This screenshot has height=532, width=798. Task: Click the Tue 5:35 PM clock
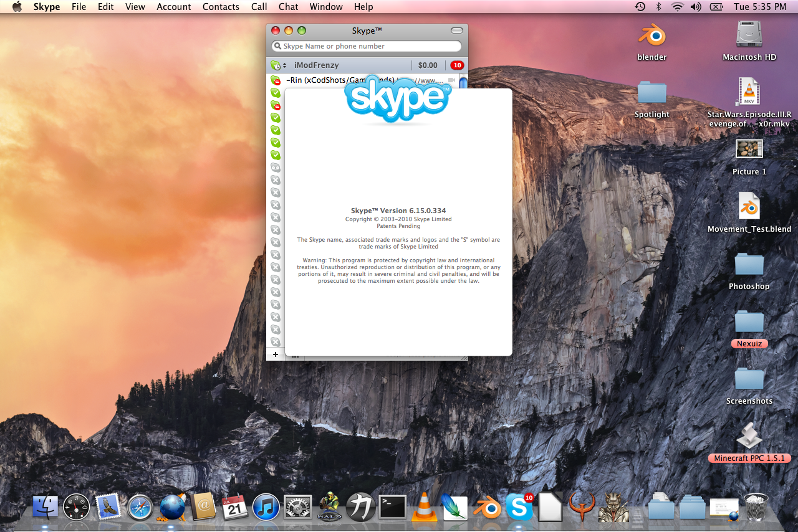point(760,7)
